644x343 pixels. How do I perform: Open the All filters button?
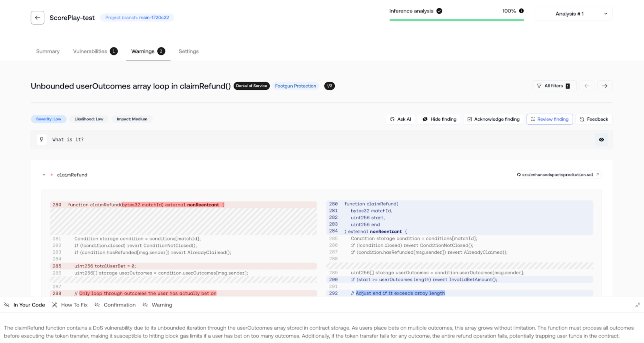tap(554, 86)
